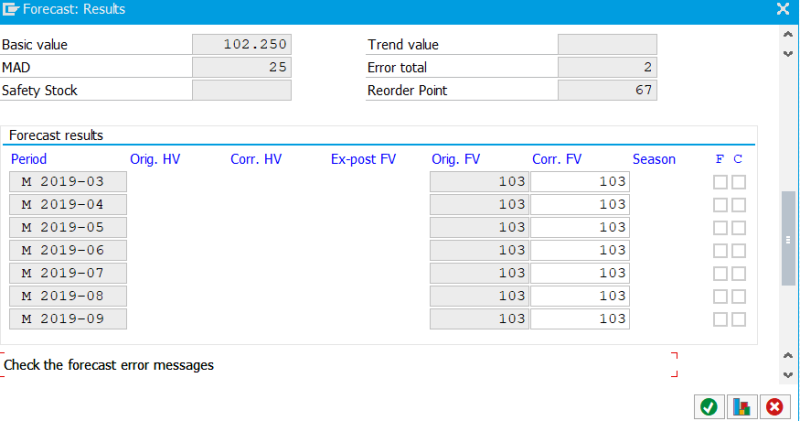This screenshot has width=800, height=421.
Task: Click the Orig. HV column header
Action: pos(155,159)
